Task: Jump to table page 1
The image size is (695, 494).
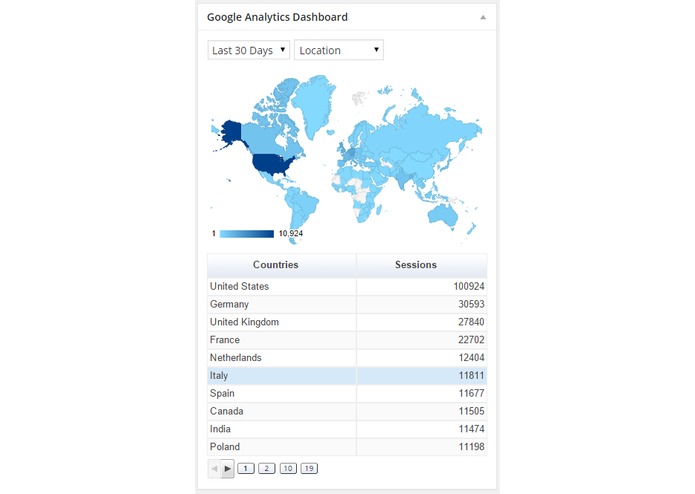Action: (246, 468)
